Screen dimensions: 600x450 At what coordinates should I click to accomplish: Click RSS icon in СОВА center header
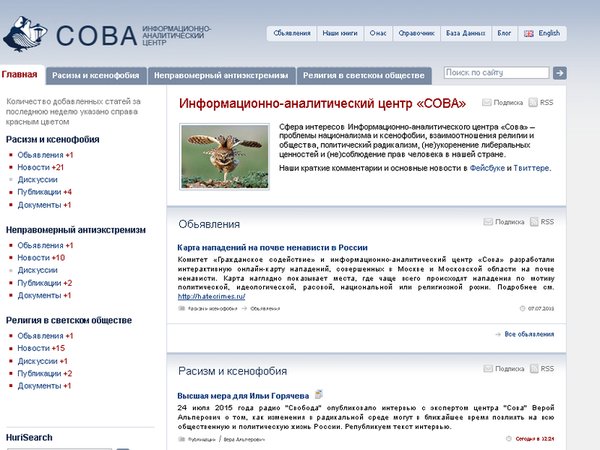(534, 102)
